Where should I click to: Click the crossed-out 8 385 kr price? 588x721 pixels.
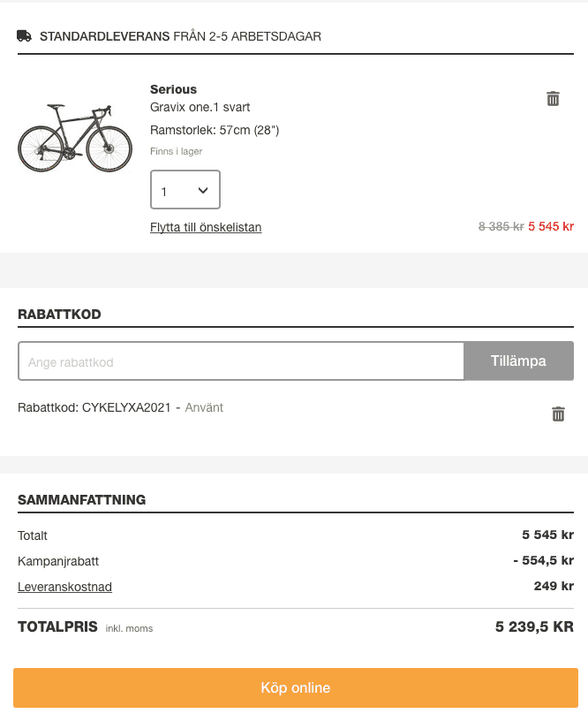(501, 226)
